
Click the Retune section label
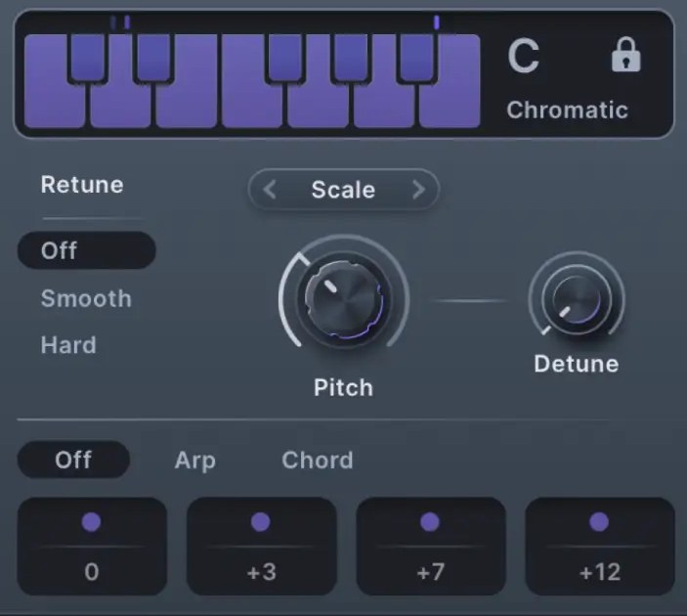pos(82,185)
